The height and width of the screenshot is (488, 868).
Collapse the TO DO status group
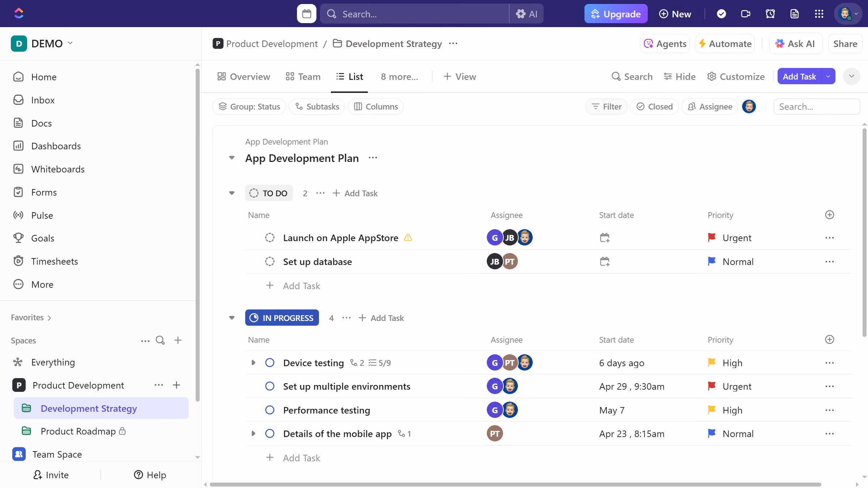pos(232,193)
